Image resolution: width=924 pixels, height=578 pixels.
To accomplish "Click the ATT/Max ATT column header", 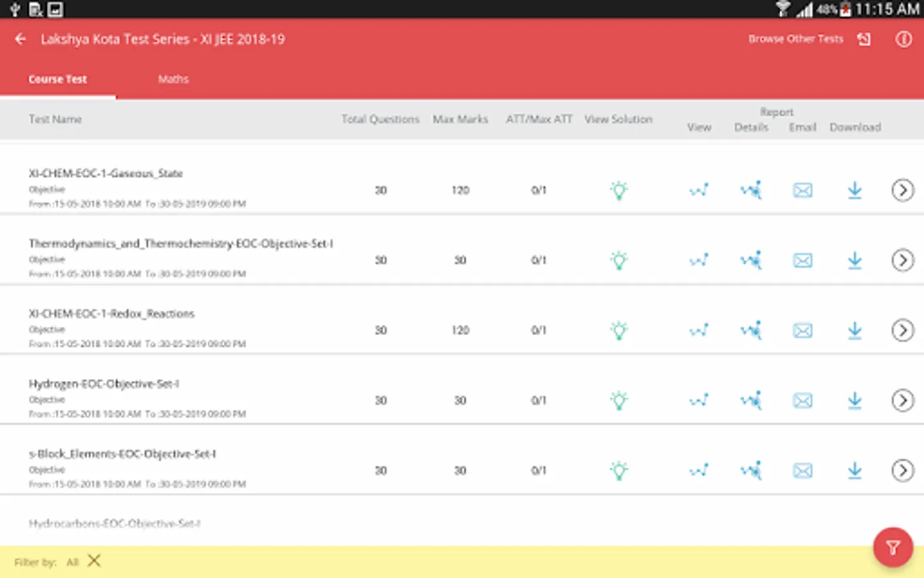I will [x=539, y=119].
